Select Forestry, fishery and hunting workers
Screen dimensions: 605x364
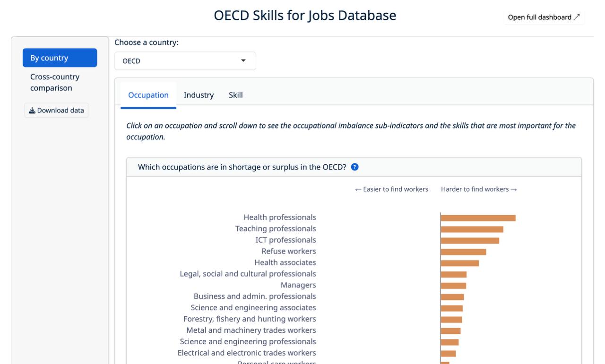[250, 319]
